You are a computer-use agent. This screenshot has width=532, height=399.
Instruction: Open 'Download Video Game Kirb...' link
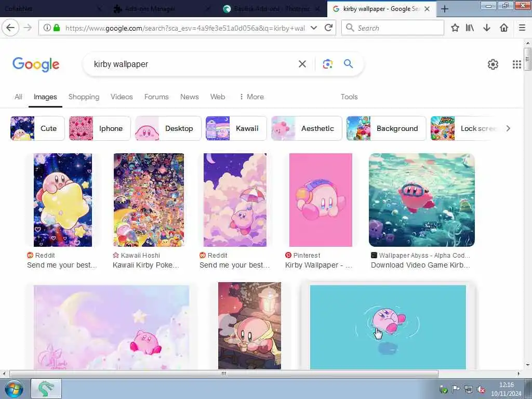420,265
